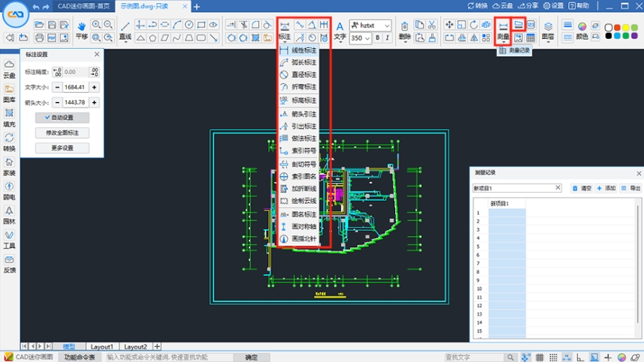Screen dimensions: 644x362
Task: Click the 修改全图标注 button
Action: [x=62, y=133]
